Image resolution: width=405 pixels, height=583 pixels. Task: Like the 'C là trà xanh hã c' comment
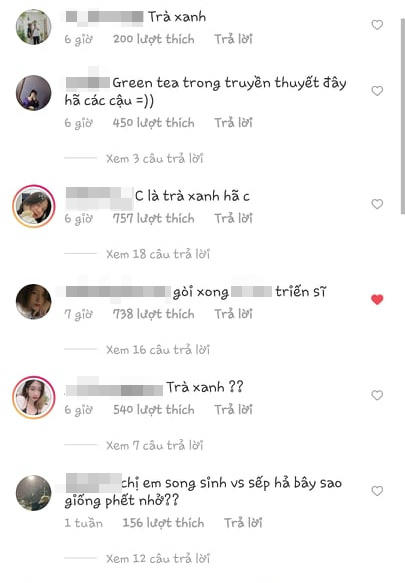[x=377, y=204]
